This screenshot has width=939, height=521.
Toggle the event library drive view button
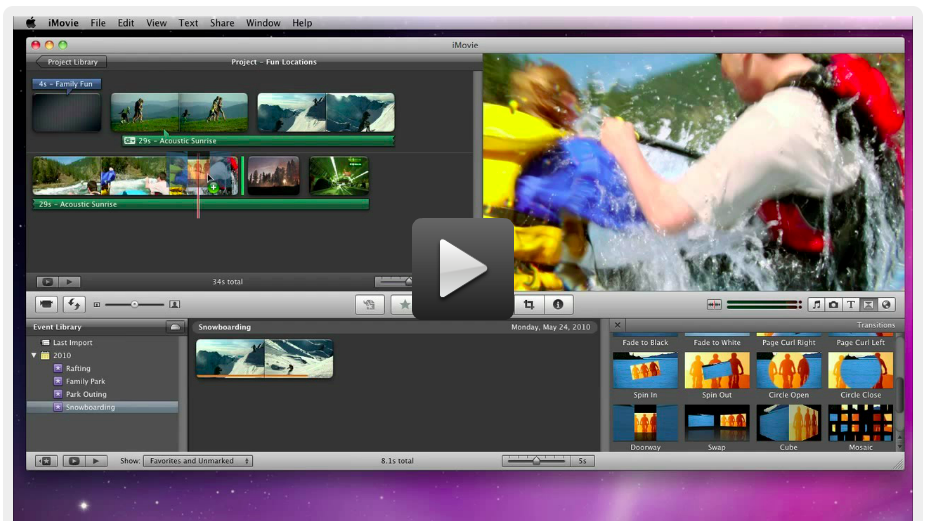pyautogui.click(x=175, y=327)
